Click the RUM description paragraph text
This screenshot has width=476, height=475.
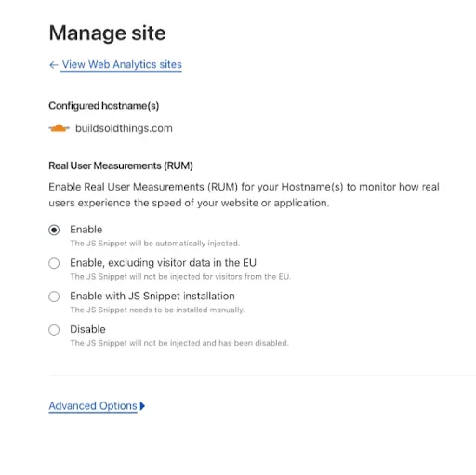click(x=244, y=195)
